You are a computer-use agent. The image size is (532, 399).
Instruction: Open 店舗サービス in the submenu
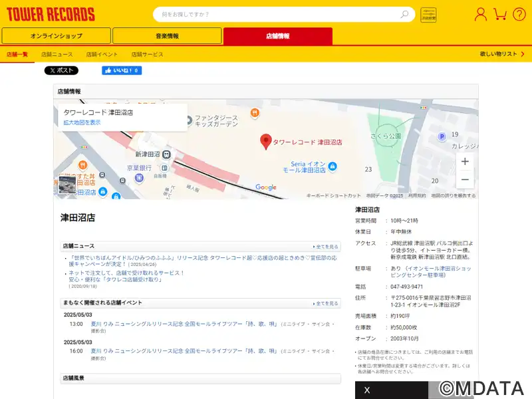147,55
